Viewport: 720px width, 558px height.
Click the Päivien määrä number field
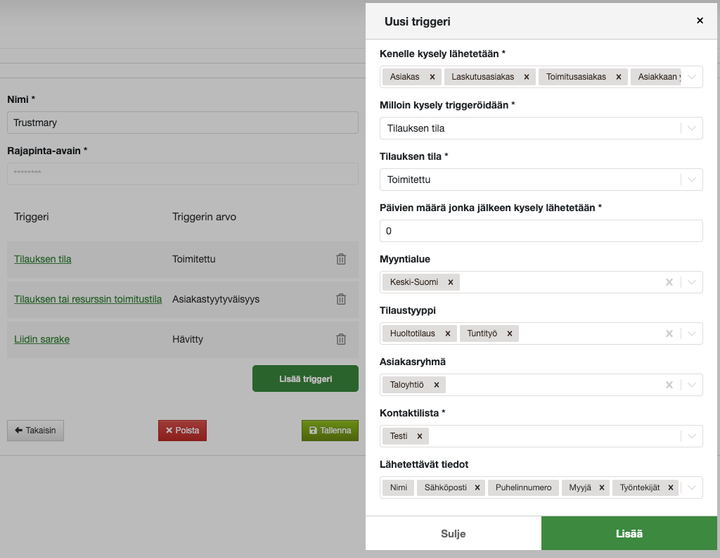click(x=541, y=231)
